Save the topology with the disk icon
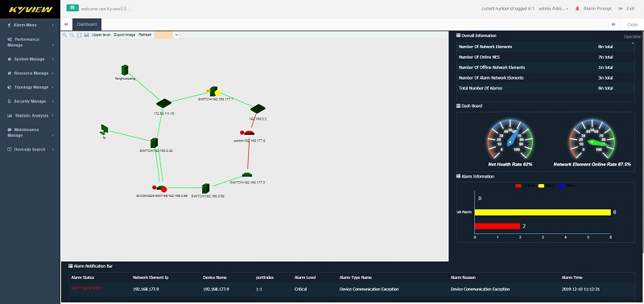This screenshot has width=644, height=304. (x=86, y=35)
